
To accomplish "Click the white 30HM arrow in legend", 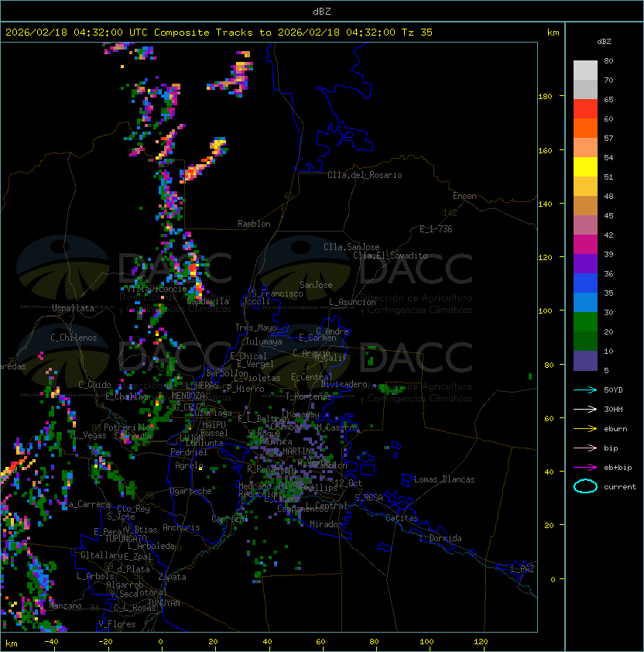I will pos(585,409).
